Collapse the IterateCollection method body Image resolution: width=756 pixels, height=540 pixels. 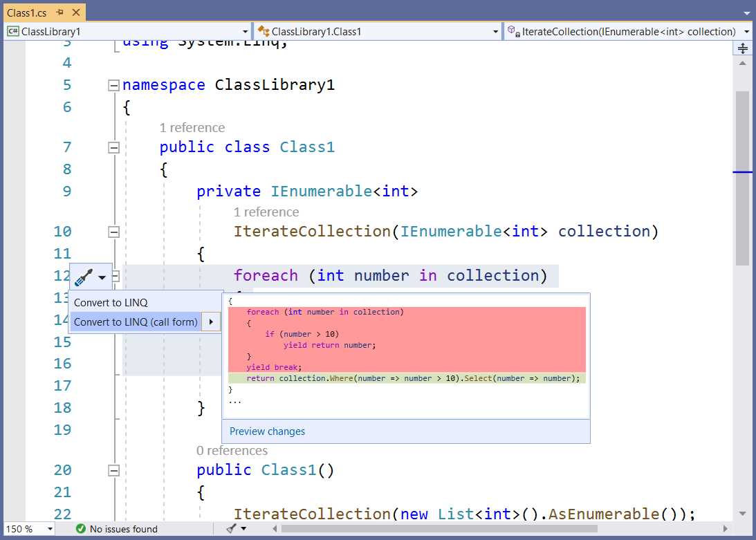click(x=113, y=231)
